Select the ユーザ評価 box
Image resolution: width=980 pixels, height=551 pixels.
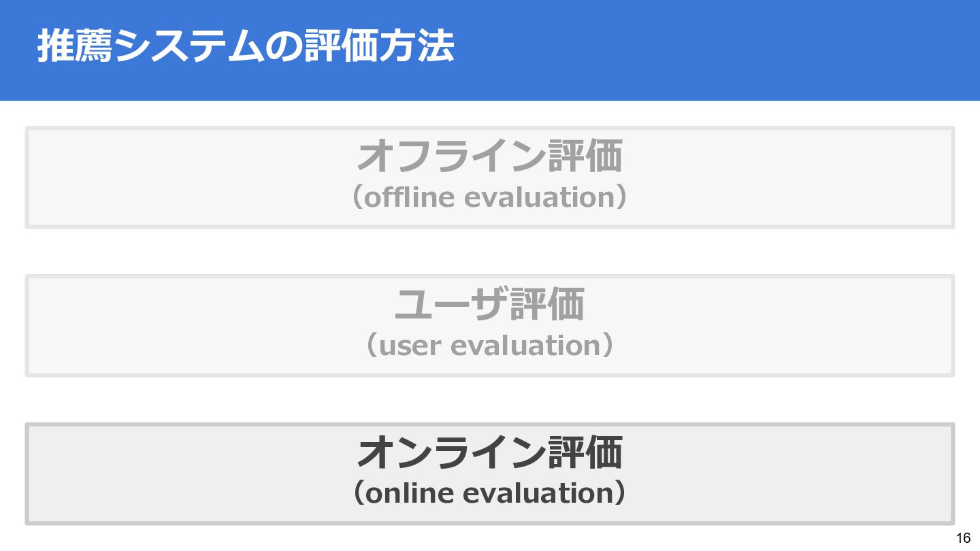[x=783, y=325]
